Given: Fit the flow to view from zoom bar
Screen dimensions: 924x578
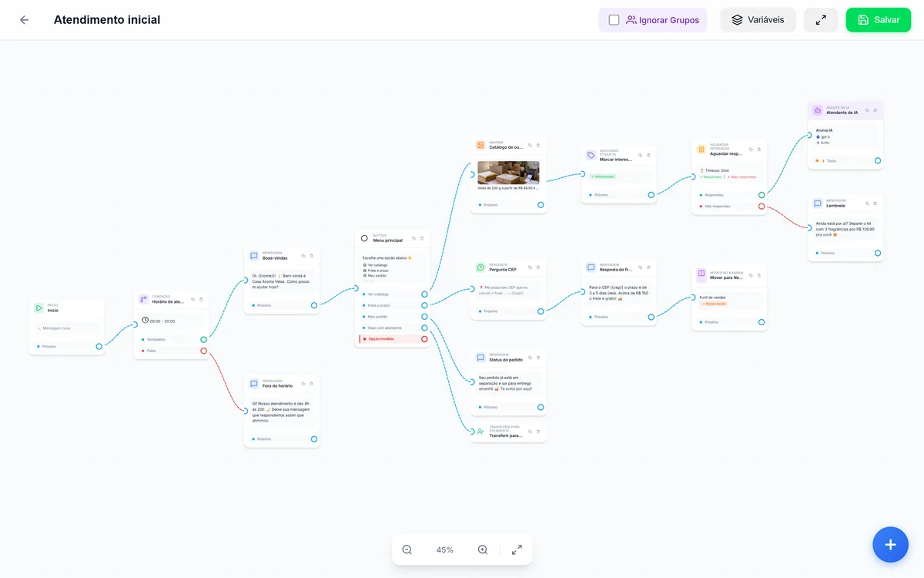Looking at the screenshot, I should point(517,549).
